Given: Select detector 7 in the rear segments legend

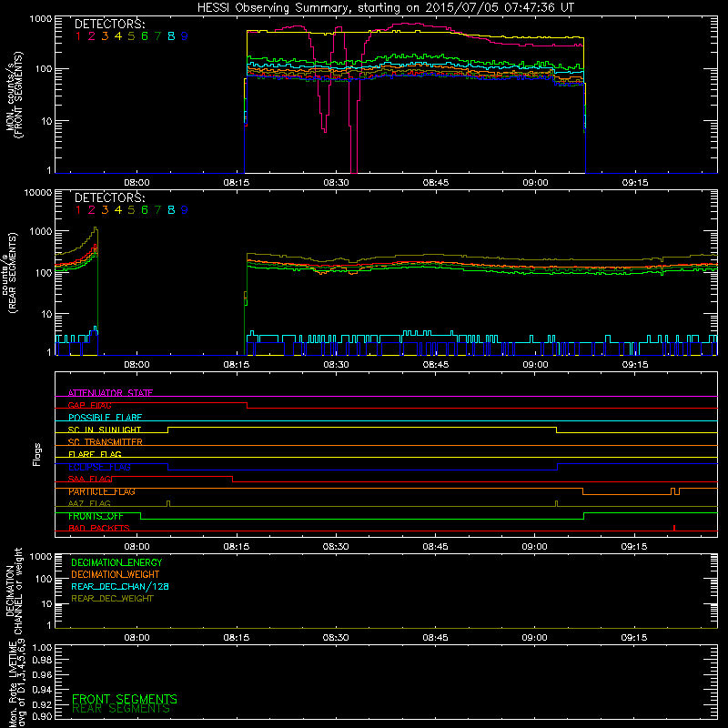Looking at the screenshot, I should [157, 210].
